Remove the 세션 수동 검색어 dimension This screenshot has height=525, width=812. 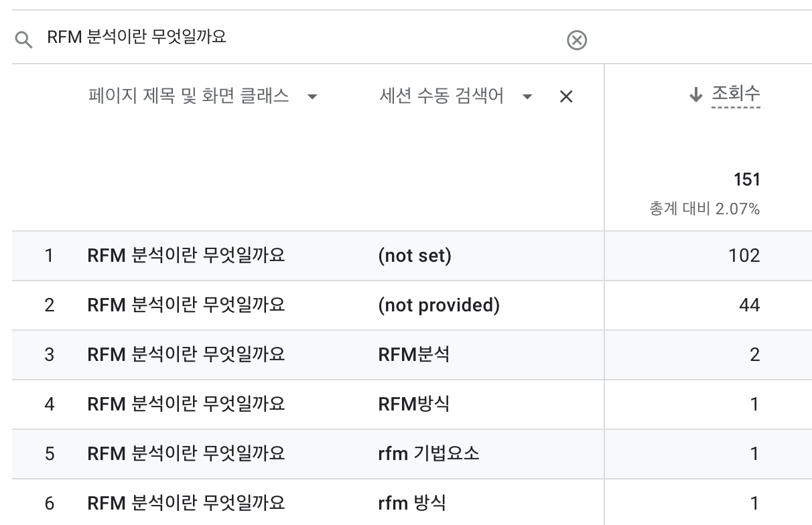point(566,97)
